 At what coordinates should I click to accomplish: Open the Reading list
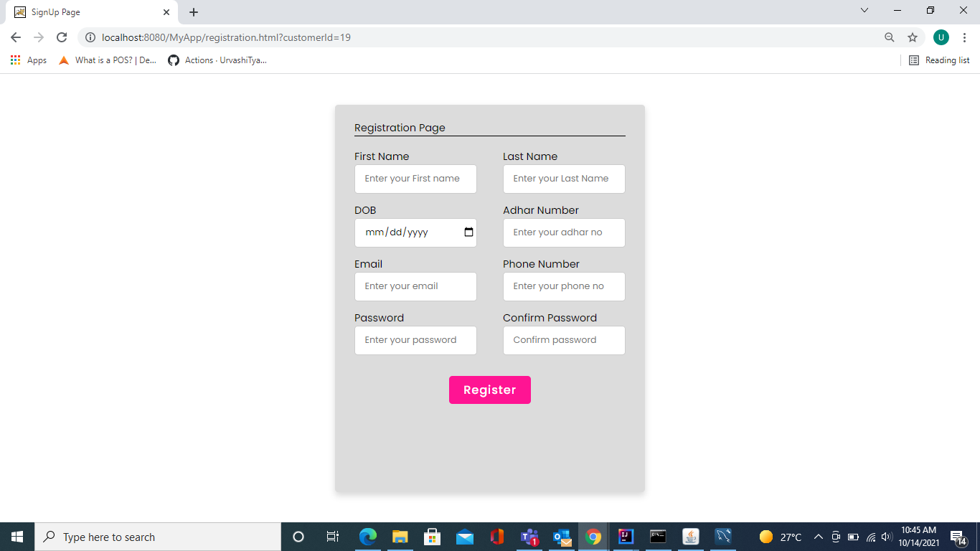coord(938,60)
